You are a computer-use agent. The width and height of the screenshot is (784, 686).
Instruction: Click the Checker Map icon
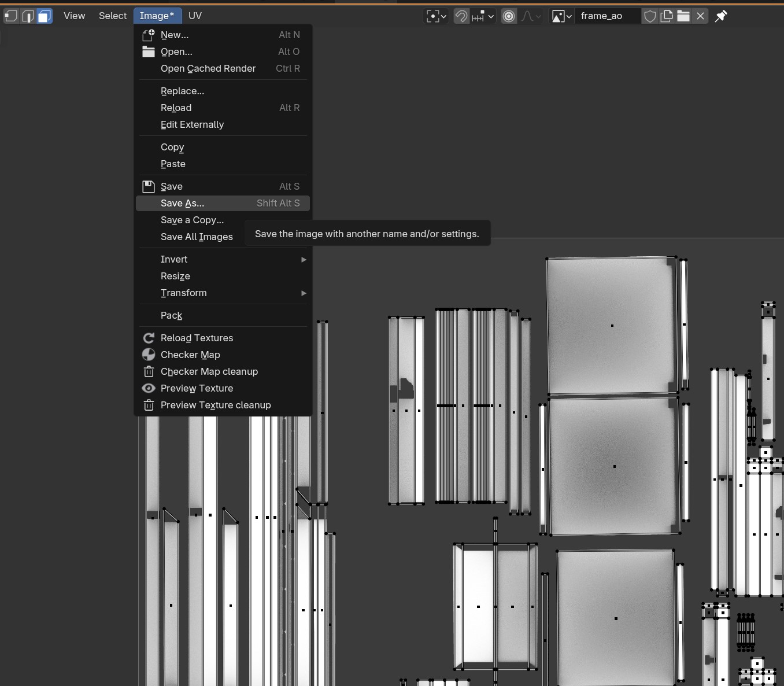click(x=149, y=355)
